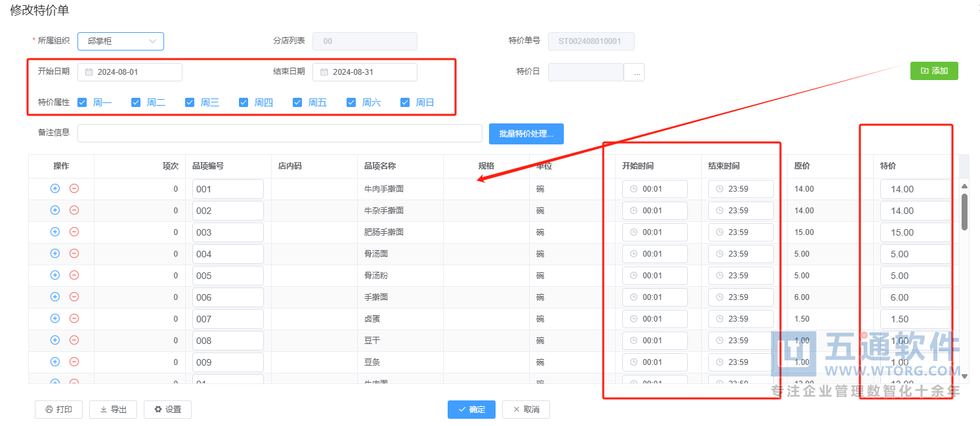Click add-row plus icon for item 003
980x426 pixels.
(x=55, y=232)
